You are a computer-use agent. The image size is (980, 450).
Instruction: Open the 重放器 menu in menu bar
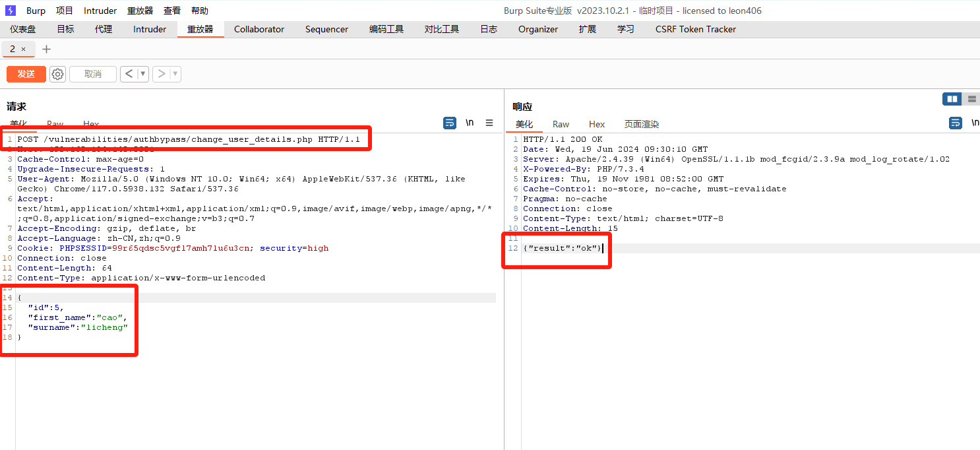[x=140, y=11]
